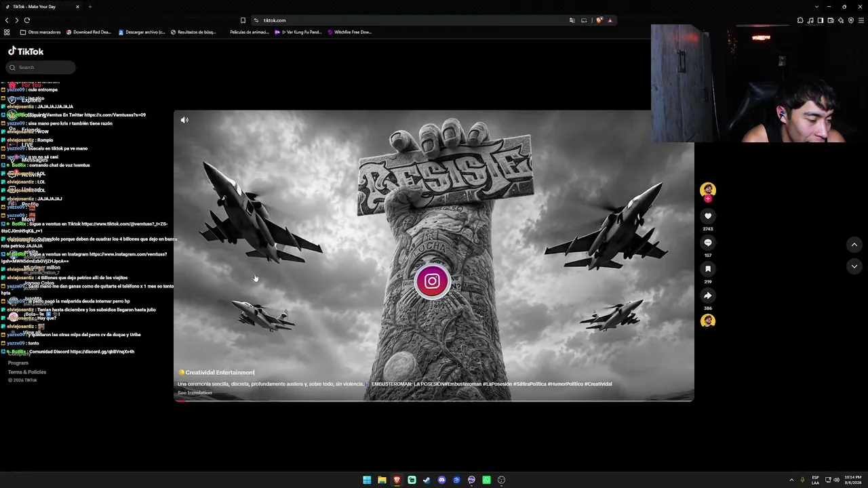Open the taskbar clock and date
The image size is (868, 488).
(853, 480)
